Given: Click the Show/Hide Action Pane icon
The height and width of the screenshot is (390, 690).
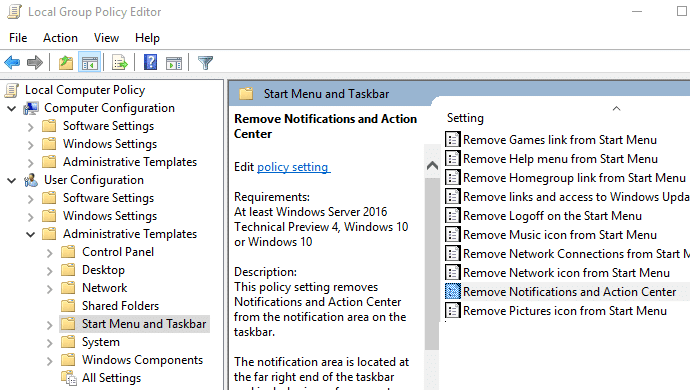Looking at the screenshot, I should (174, 63).
